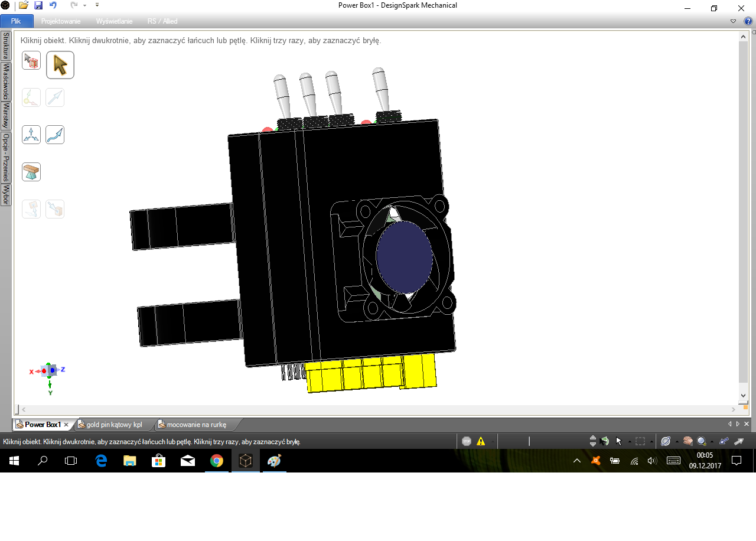The width and height of the screenshot is (756, 541).
Task: Activate the pan hand tool in status bar
Action: click(x=687, y=441)
